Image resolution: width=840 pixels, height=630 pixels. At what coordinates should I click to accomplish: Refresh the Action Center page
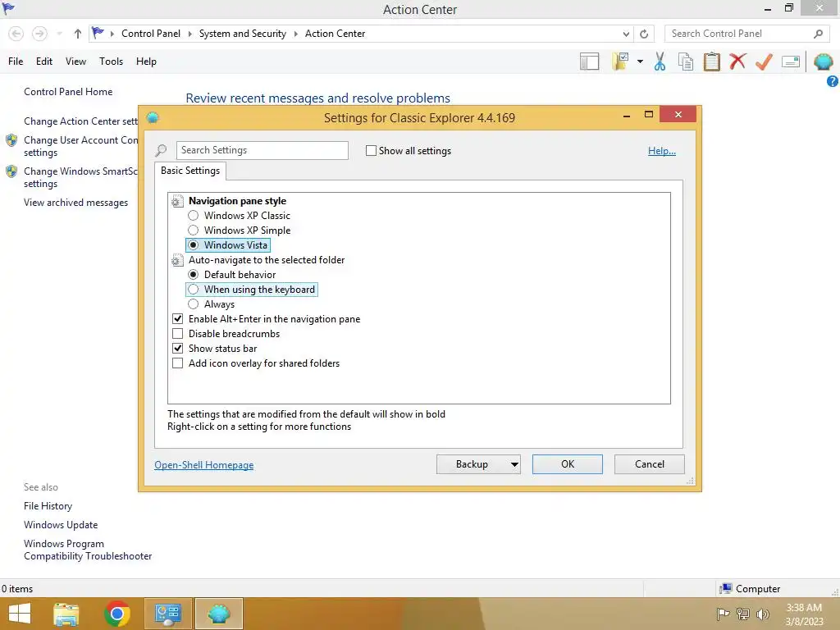[644, 34]
